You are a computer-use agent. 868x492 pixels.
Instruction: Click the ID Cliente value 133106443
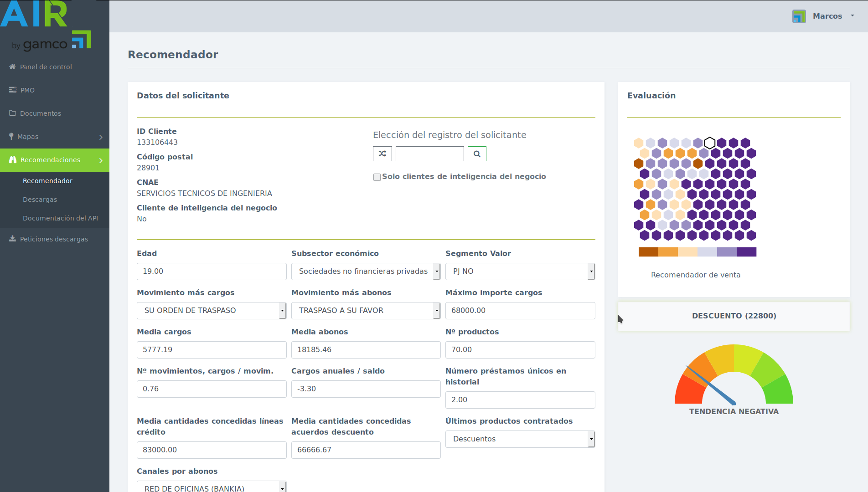pos(157,143)
